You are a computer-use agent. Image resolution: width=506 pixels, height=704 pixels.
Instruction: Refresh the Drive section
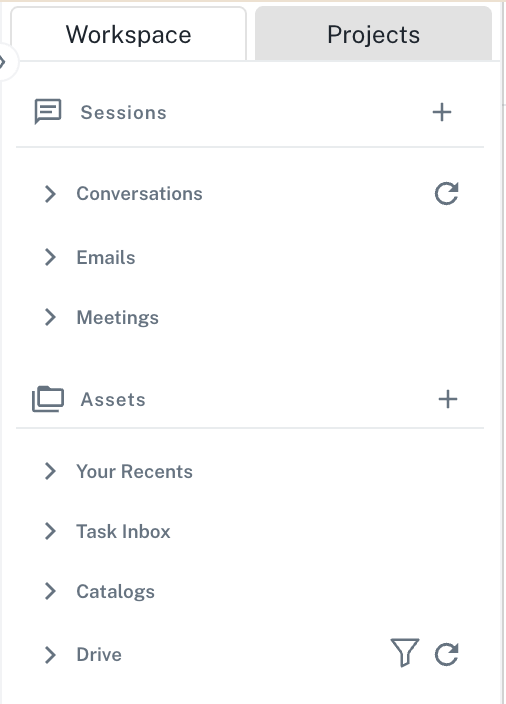coord(446,654)
